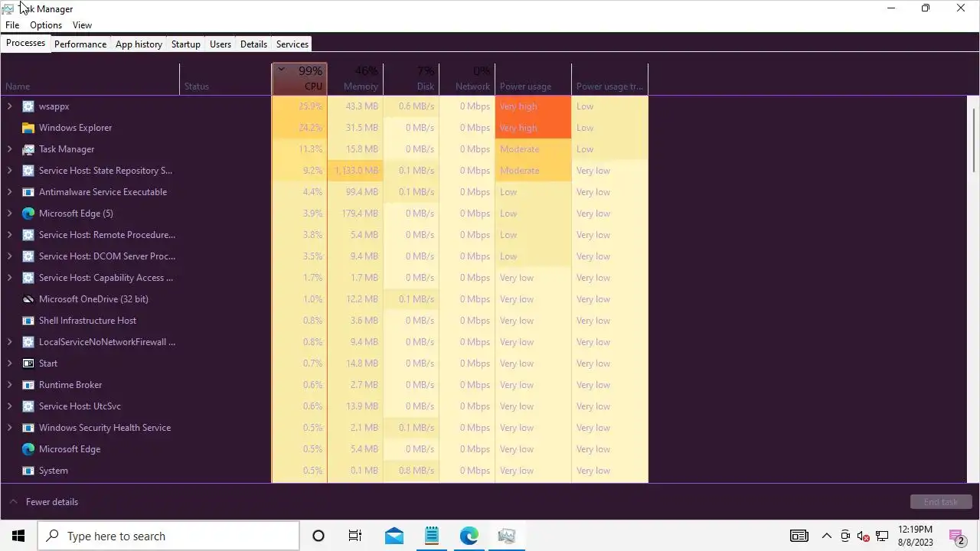Sort by the Name column header

(90, 79)
